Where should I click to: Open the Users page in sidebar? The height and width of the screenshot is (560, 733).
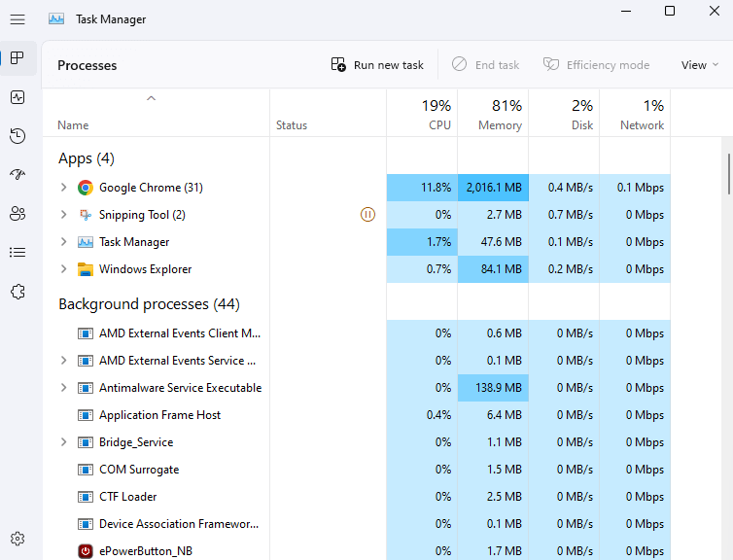click(17, 214)
